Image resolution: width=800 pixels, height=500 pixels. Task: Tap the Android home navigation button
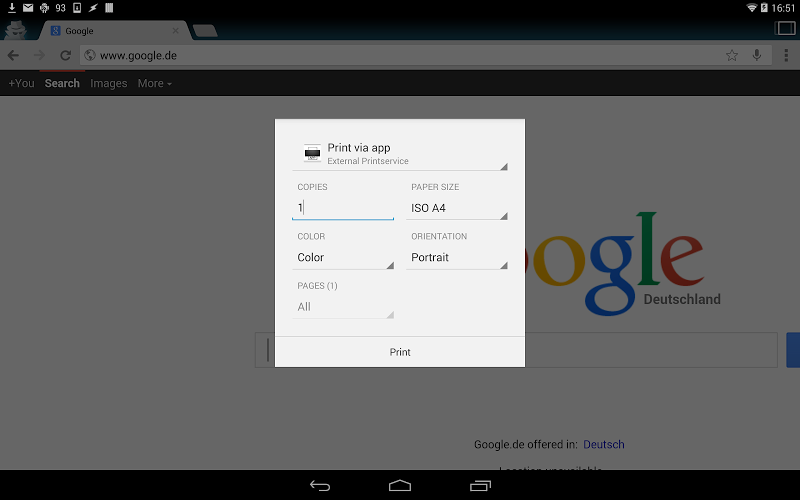(399, 486)
